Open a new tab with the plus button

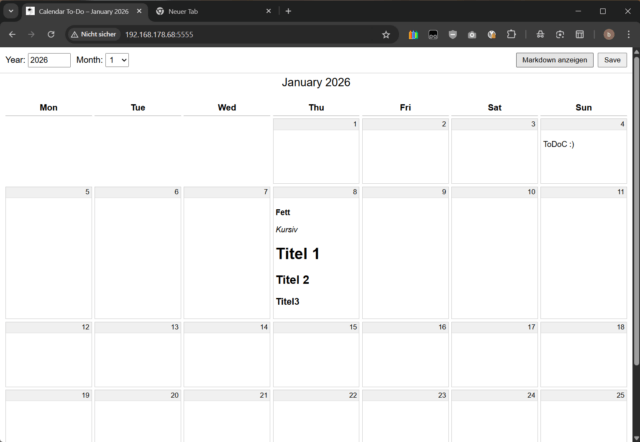click(289, 11)
